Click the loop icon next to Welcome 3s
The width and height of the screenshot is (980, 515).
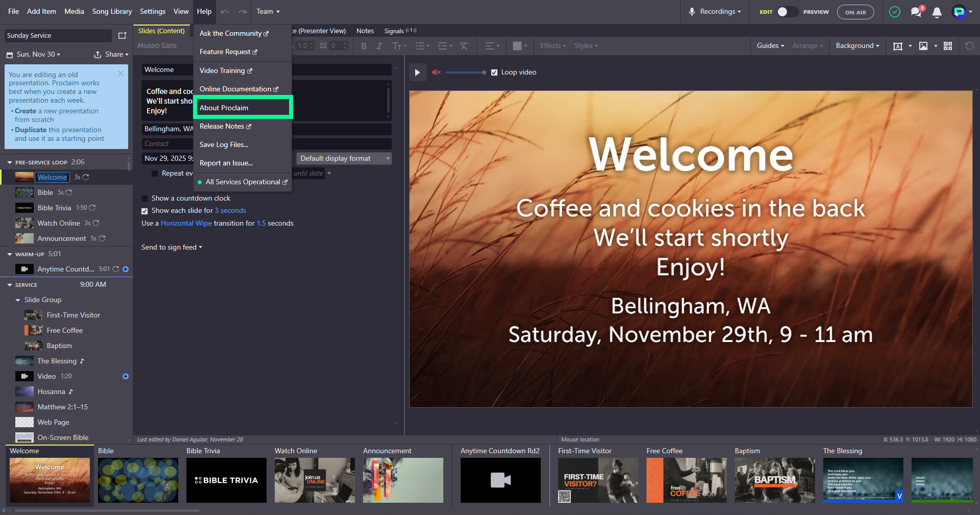(x=86, y=177)
